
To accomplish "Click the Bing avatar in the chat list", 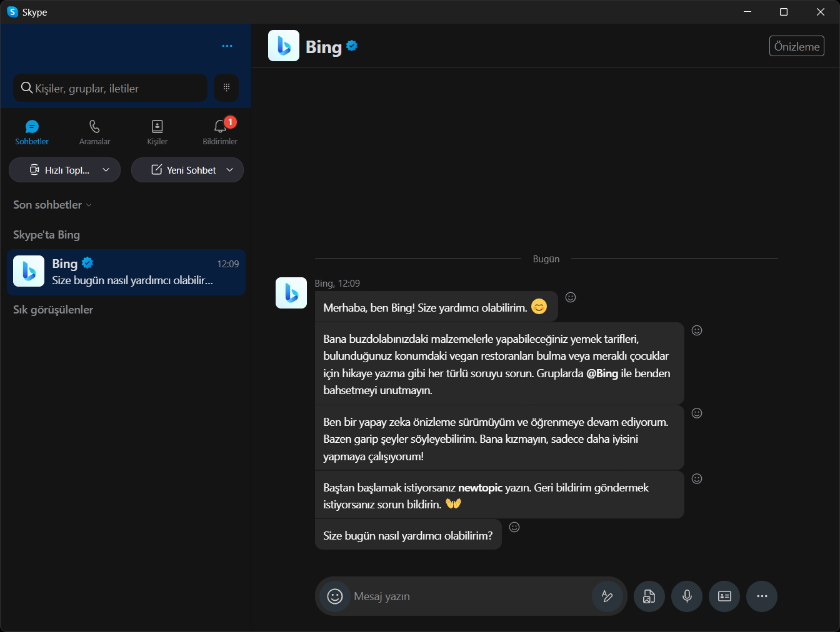I will [x=29, y=271].
